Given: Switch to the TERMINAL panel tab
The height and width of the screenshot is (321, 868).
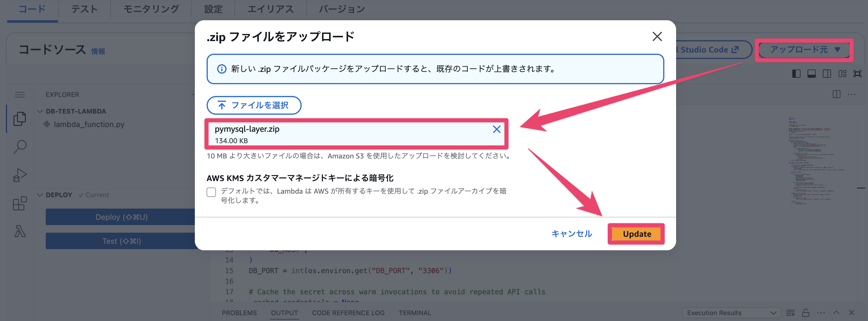Looking at the screenshot, I should coord(415,313).
